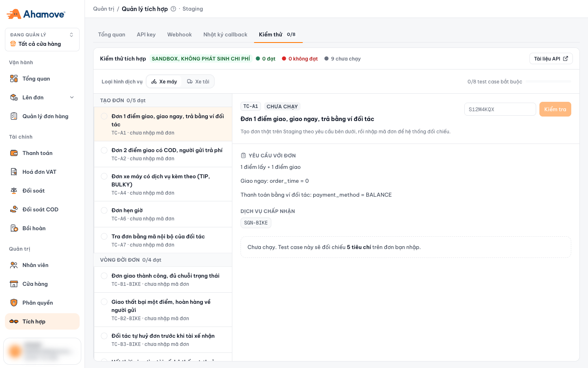Viewport: 588px width, 368px height.
Task: Open Quản lý đơn hàng icon
Action: pyautogui.click(x=14, y=116)
